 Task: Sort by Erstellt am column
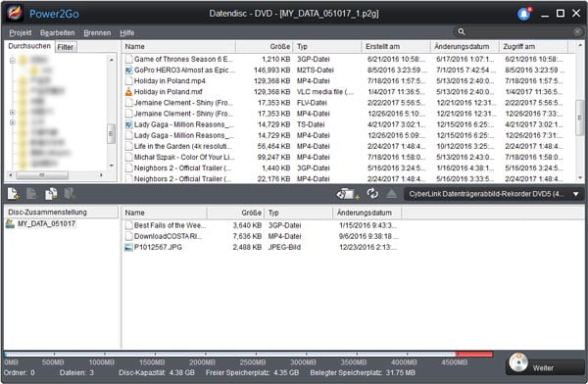396,46
